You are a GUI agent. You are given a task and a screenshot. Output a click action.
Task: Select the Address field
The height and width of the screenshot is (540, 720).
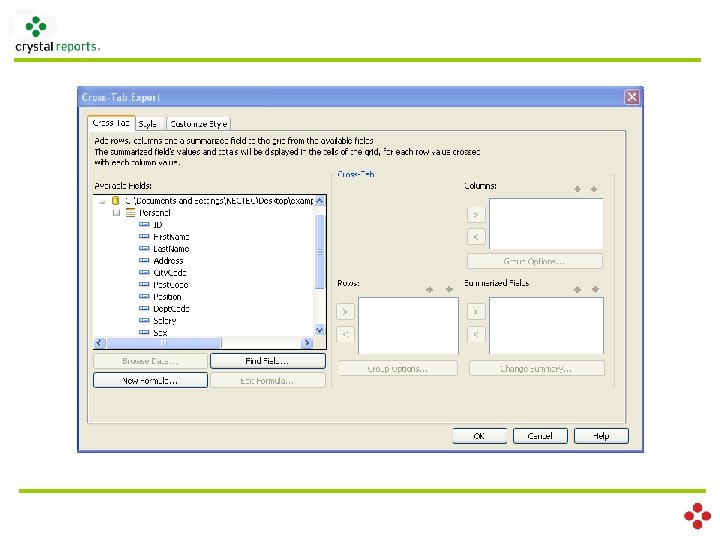coord(168,260)
